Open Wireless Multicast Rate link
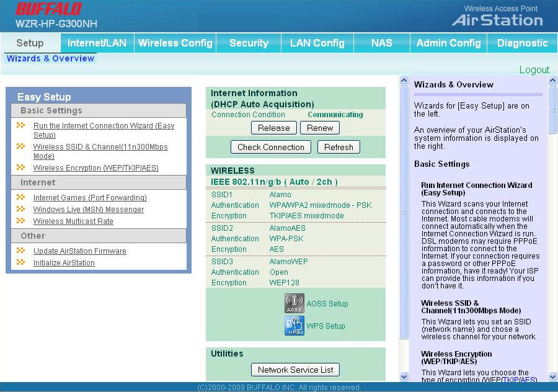Screen dimensions: 558x392 coord(73,221)
